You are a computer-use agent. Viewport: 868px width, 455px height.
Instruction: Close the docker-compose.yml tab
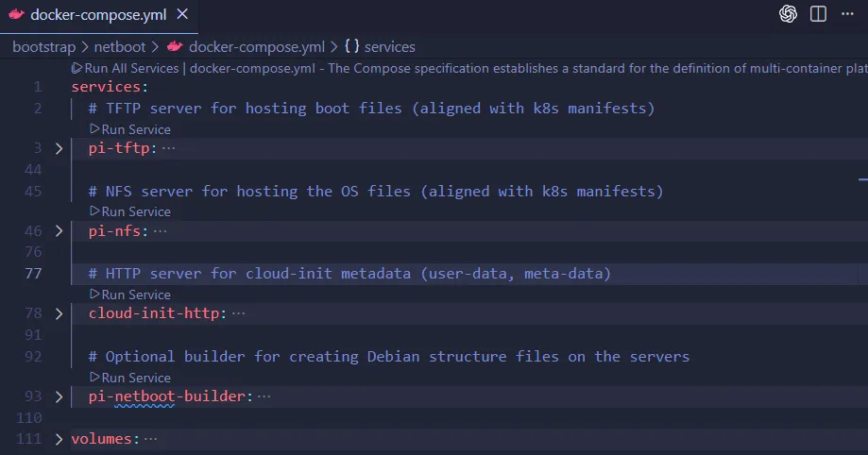coord(182,14)
